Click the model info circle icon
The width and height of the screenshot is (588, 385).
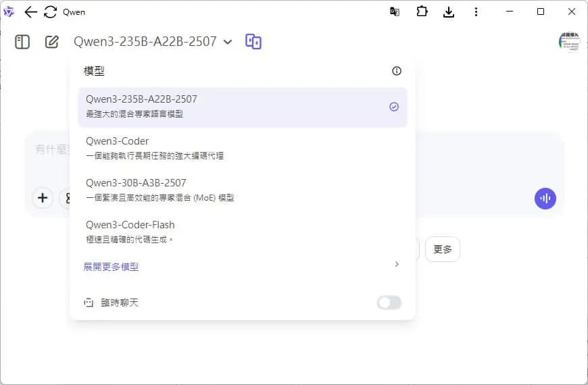(396, 71)
